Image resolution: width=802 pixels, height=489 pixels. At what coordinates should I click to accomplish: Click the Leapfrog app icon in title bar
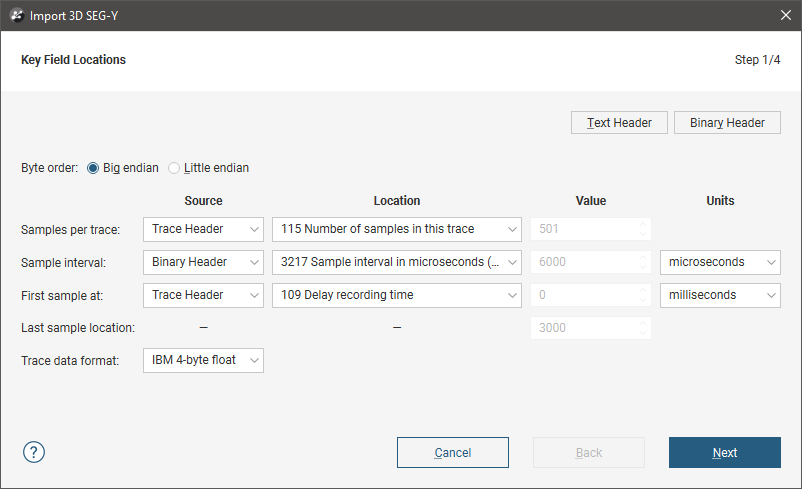17,15
